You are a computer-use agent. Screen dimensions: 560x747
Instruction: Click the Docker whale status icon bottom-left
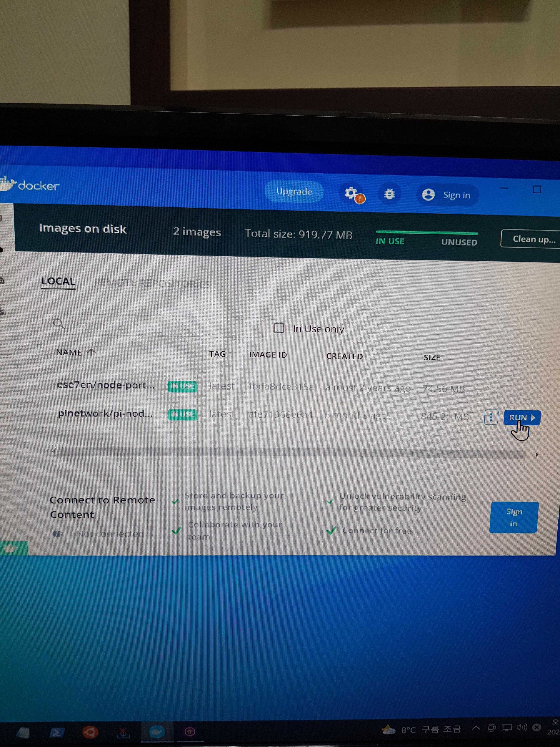click(11, 548)
